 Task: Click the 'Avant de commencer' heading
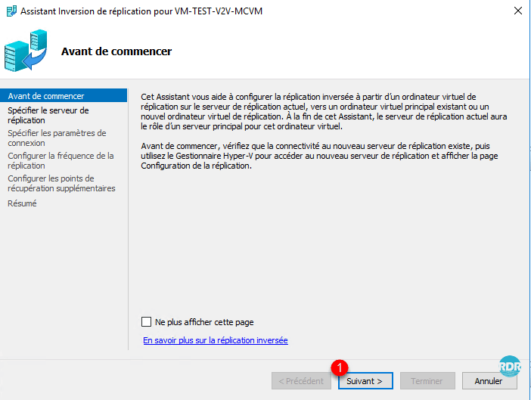(116, 51)
